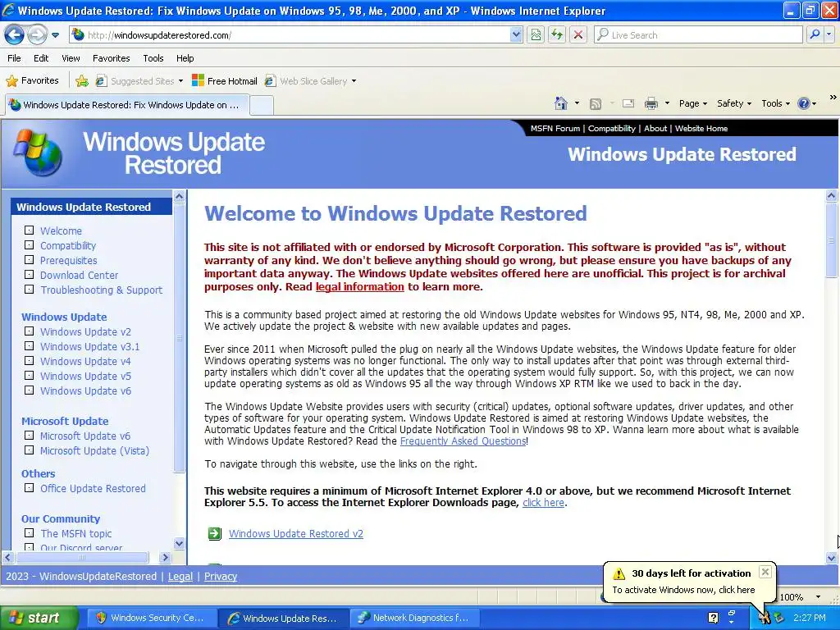The image size is (840, 630).
Task: Open the Favorites center star button
Action: (x=32, y=81)
